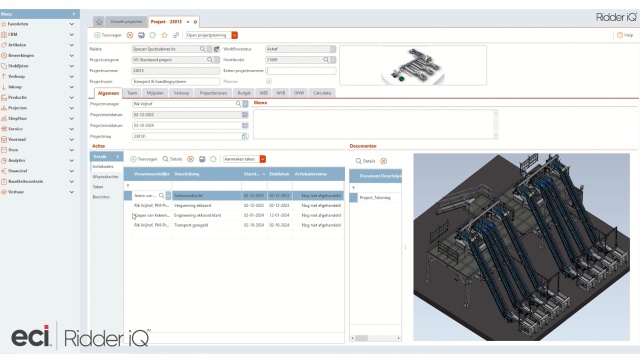
Task: Search Relatie with magnifier icon
Action: 202,49
